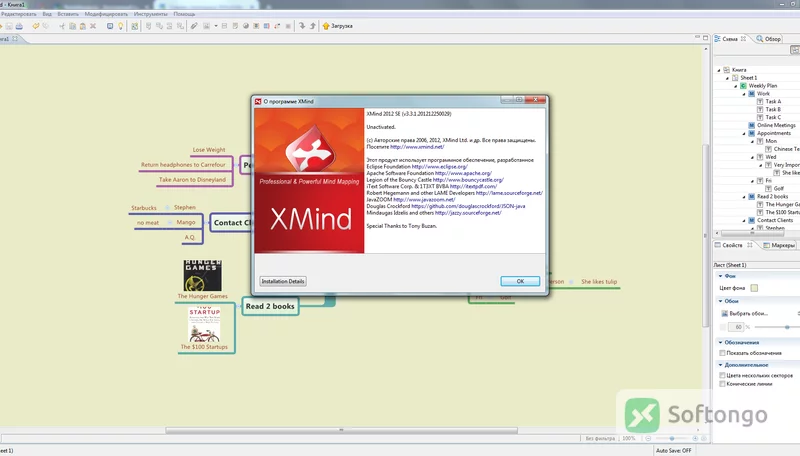Collapse Read 2 books node in outline

coord(744,196)
